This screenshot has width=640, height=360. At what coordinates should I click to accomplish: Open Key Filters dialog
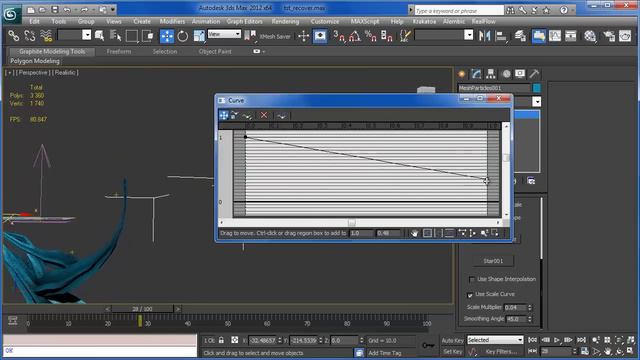(x=501, y=351)
